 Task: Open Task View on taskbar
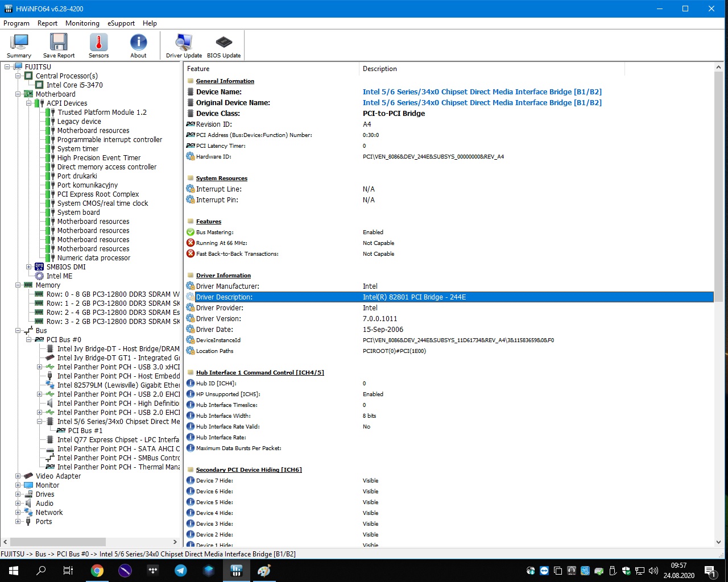pyautogui.click(x=68, y=571)
